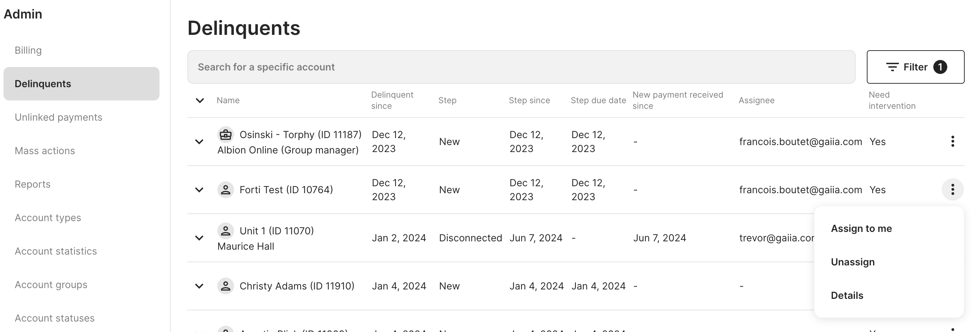The width and height of the screenshot is (980, 332).
Task: Click the Need intervention column header
Action: pos(892,100)
